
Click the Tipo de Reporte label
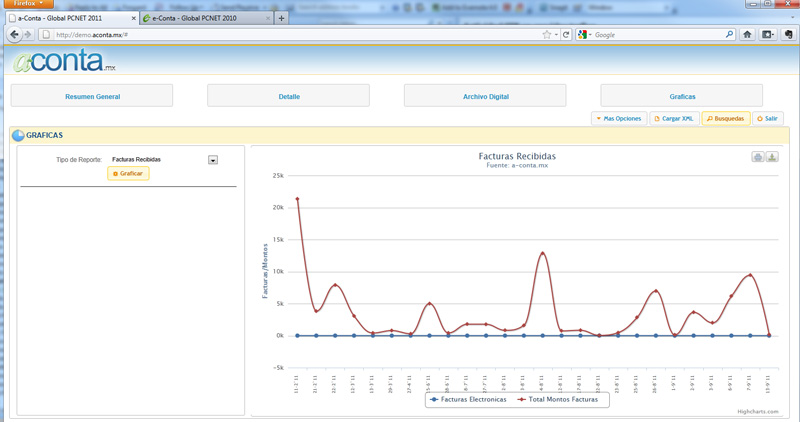pos(79,160)
